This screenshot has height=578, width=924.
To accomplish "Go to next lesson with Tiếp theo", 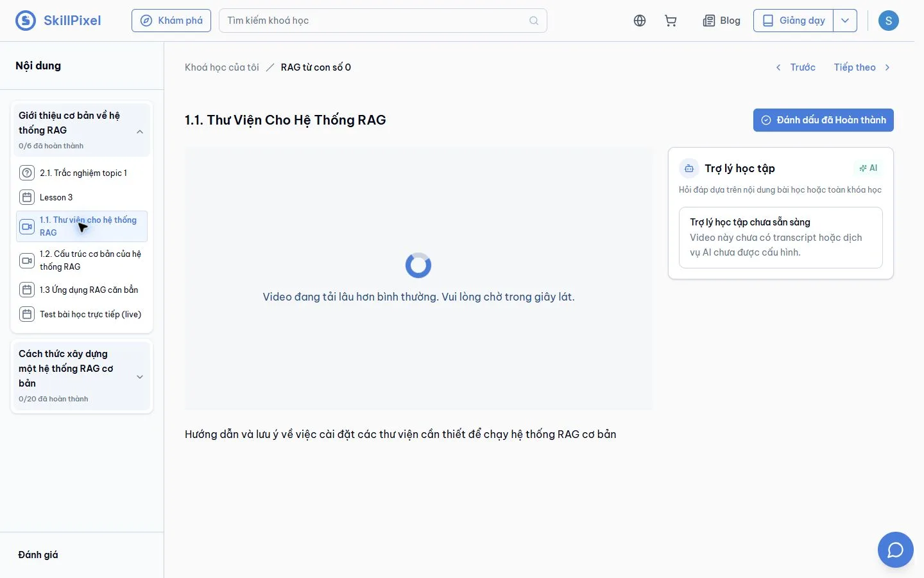I will [862, 67].
